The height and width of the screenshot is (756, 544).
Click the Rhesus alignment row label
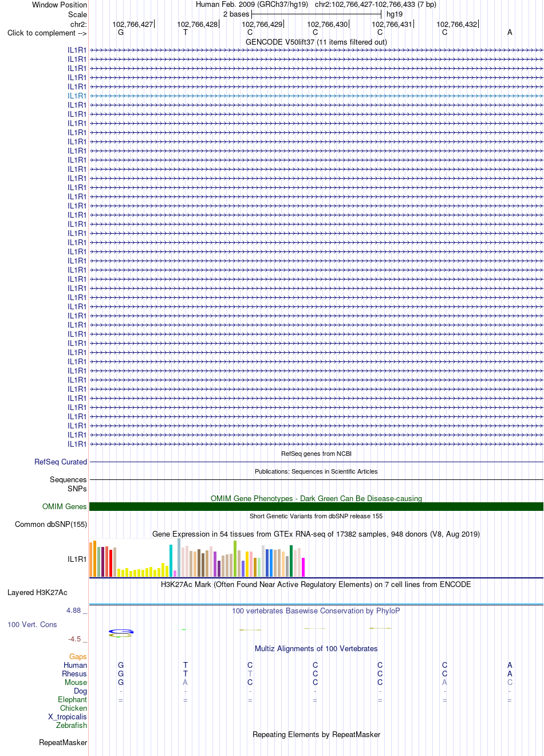click(x=74, y=674)
